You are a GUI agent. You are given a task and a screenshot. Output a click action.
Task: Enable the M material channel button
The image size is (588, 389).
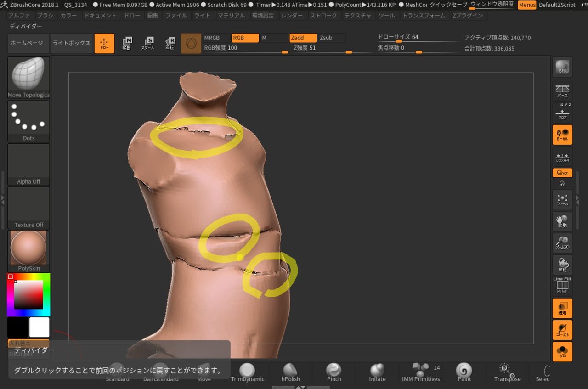pyautogui.click(x=274, y=38)
